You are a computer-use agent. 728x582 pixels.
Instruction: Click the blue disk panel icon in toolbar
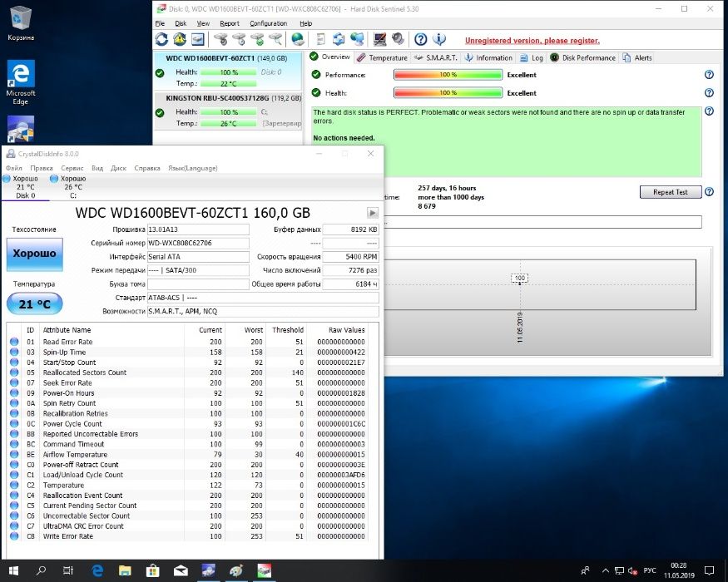pyautogui.click(x=198, y=39)
